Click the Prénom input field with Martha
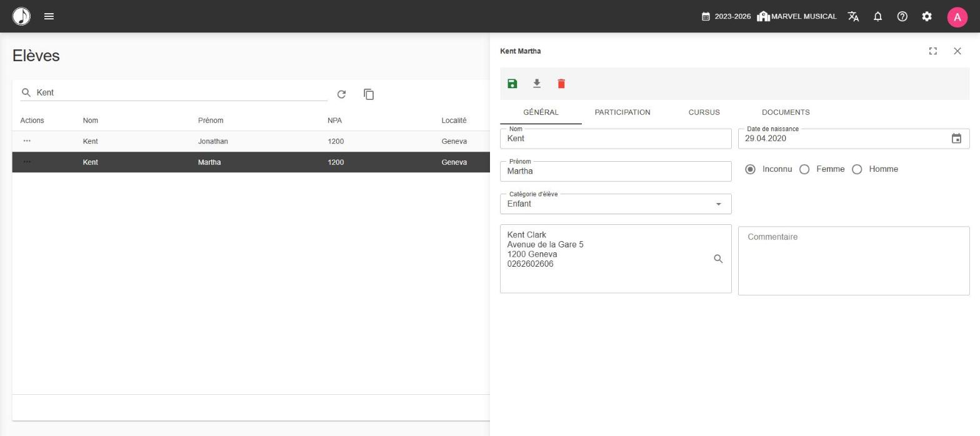Screen dimensions: 980x436 click(616, 171)
